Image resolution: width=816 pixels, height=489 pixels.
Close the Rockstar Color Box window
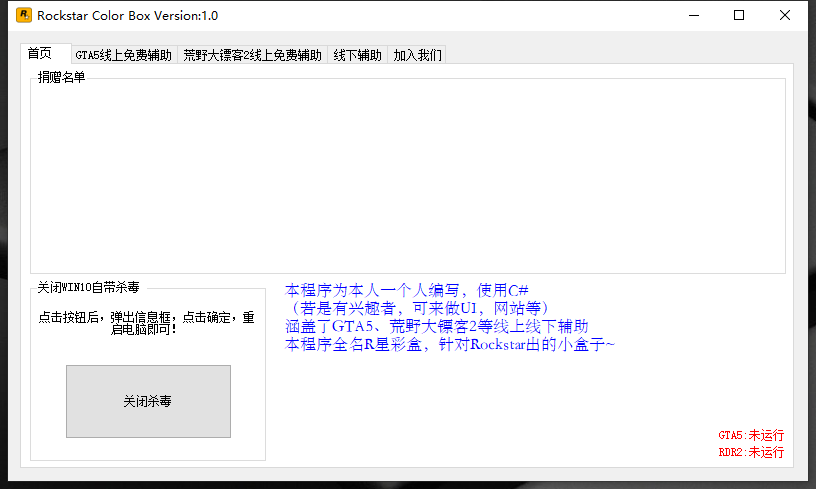tap(785, 16)
